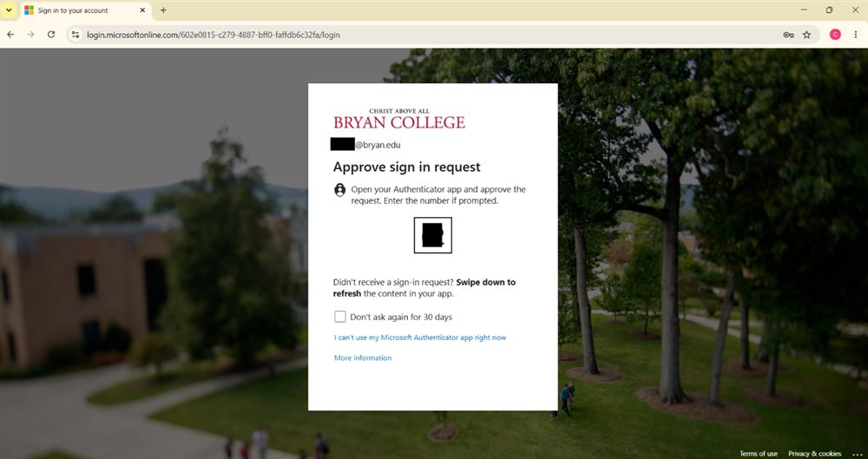
Task: Reload the sign-in page
Action: click(x=51, y=35)
